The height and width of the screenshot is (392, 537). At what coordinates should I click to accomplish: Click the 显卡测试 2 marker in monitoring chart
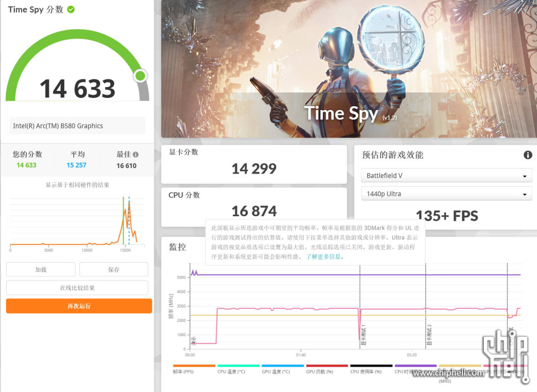click(429, 335)
